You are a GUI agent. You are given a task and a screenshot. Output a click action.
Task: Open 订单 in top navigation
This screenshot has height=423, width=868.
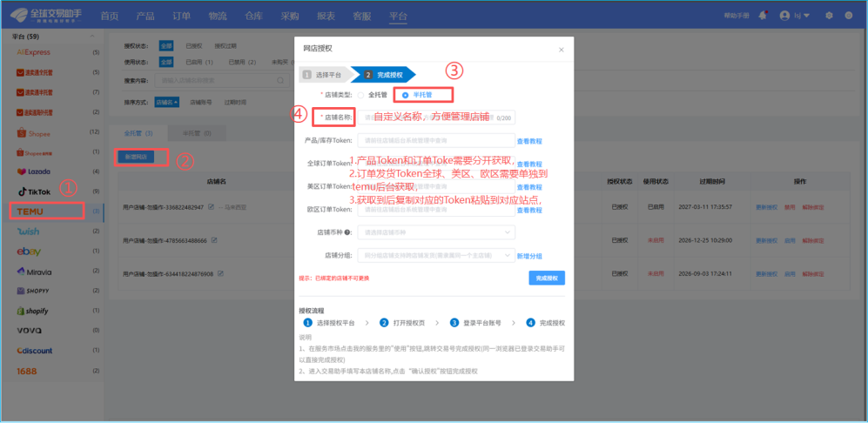(x=182, y=16)
